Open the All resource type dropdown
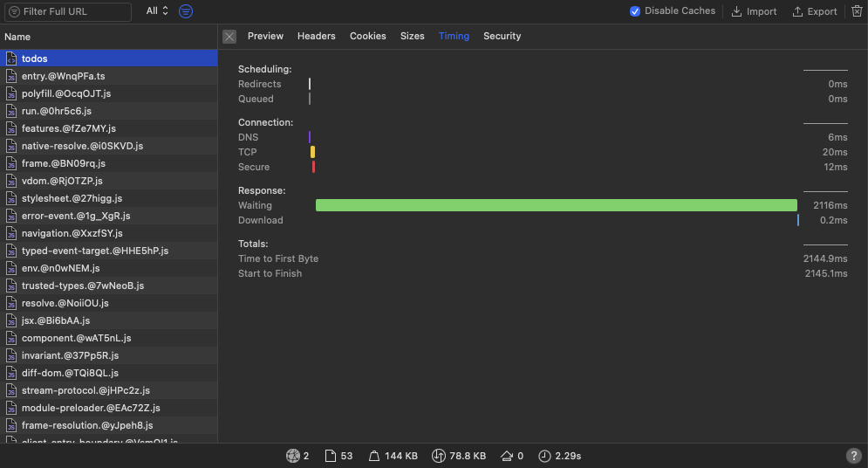This screenshot has width=868, height=468. tap(157, 11)
